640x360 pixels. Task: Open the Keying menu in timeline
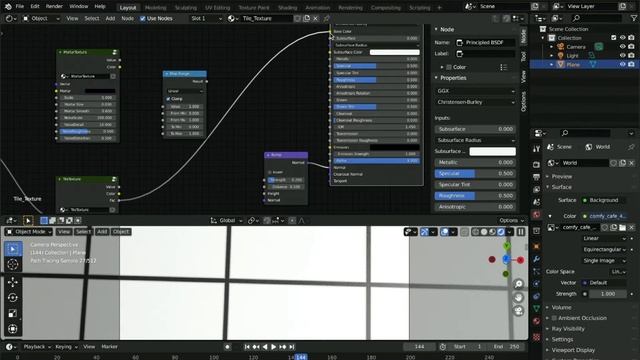[66, 347]
